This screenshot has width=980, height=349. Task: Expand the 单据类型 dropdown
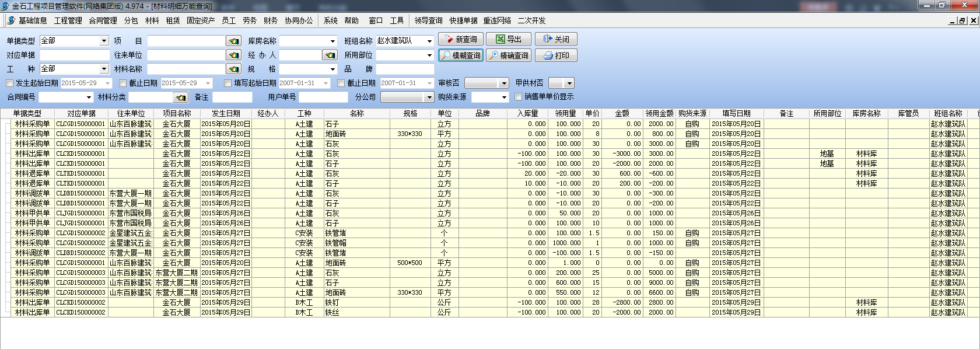click(104, 41)
